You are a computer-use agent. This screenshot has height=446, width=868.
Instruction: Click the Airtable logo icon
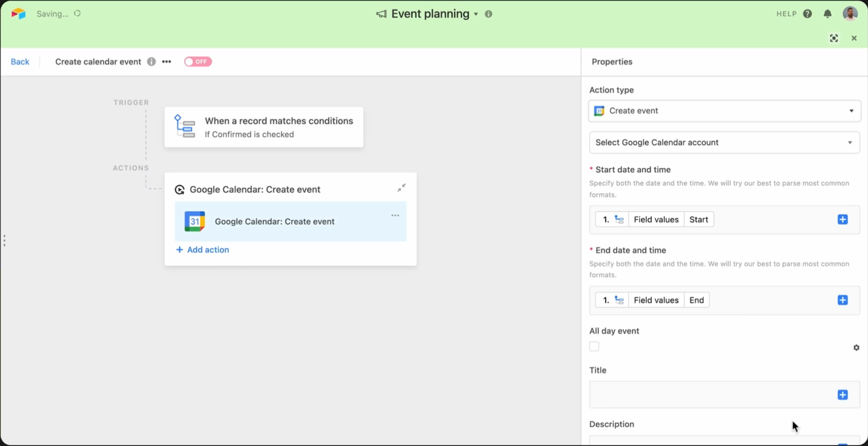pos(18,14)
